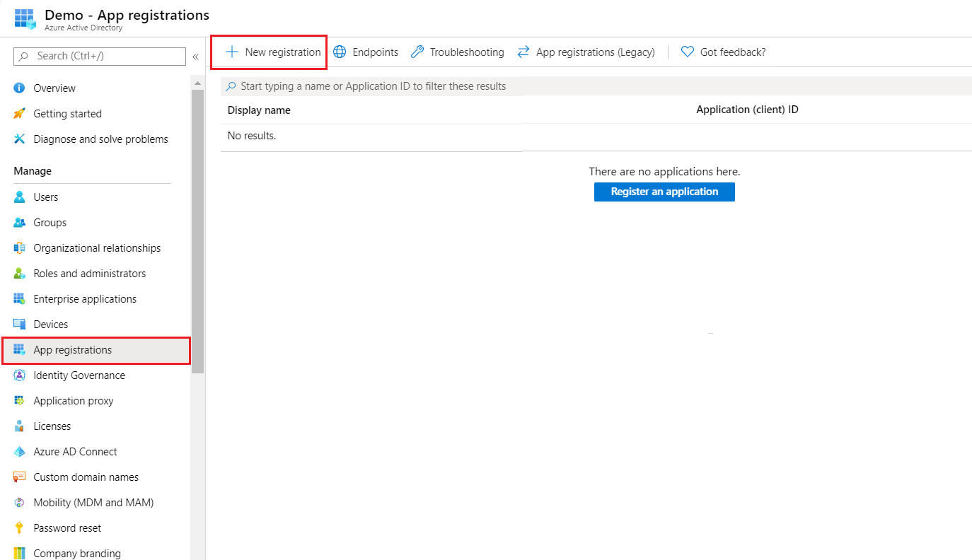Click the No results. row text
The image size is (972, 560).
252,136
